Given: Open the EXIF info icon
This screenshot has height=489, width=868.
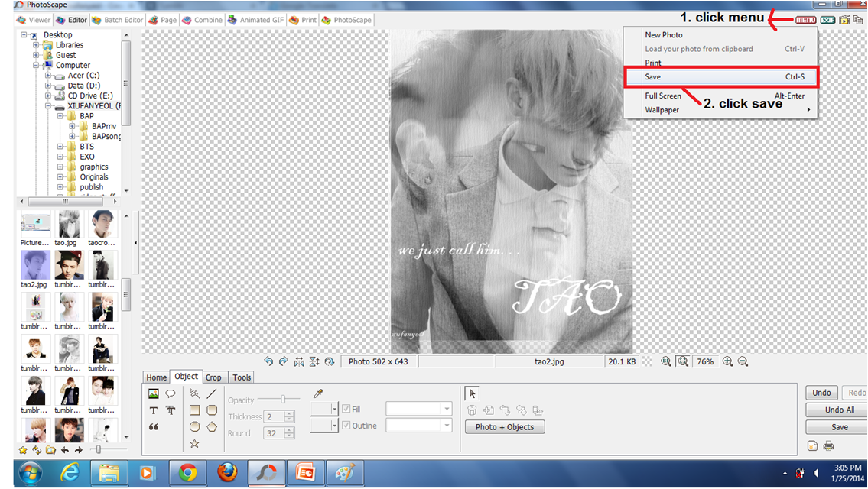Looking at the screenshot, I should (x=827, y=20).
